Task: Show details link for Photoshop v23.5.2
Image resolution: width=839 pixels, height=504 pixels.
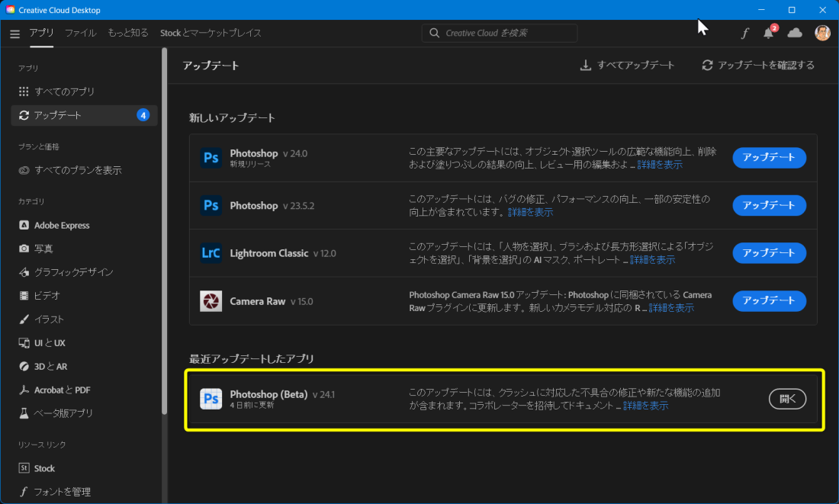Action: [530, 213]
